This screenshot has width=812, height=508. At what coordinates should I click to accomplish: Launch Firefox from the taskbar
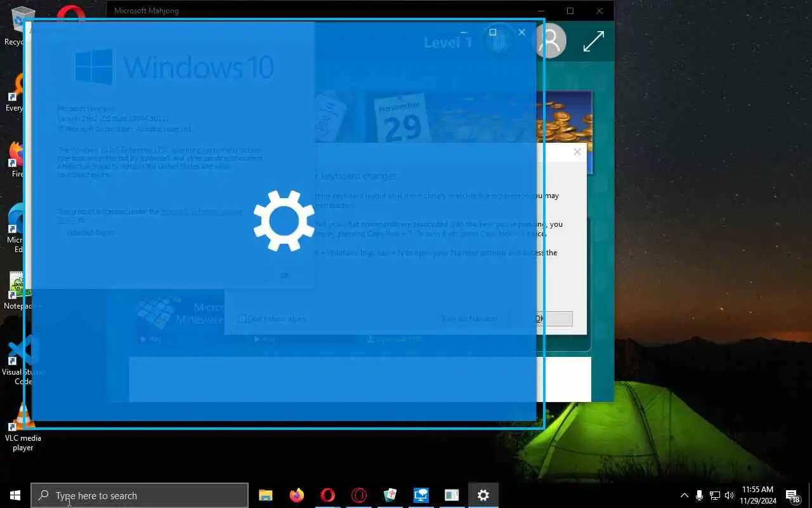coord(296,495)
